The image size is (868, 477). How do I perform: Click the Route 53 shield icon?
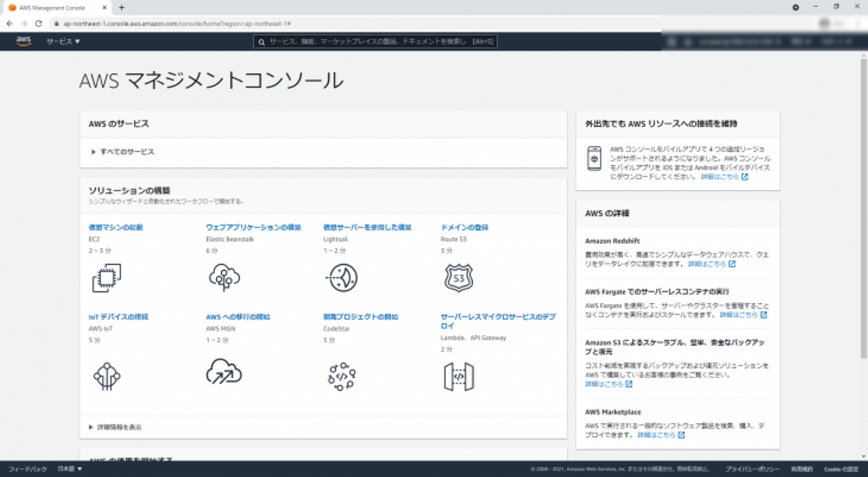click(459, 278)
